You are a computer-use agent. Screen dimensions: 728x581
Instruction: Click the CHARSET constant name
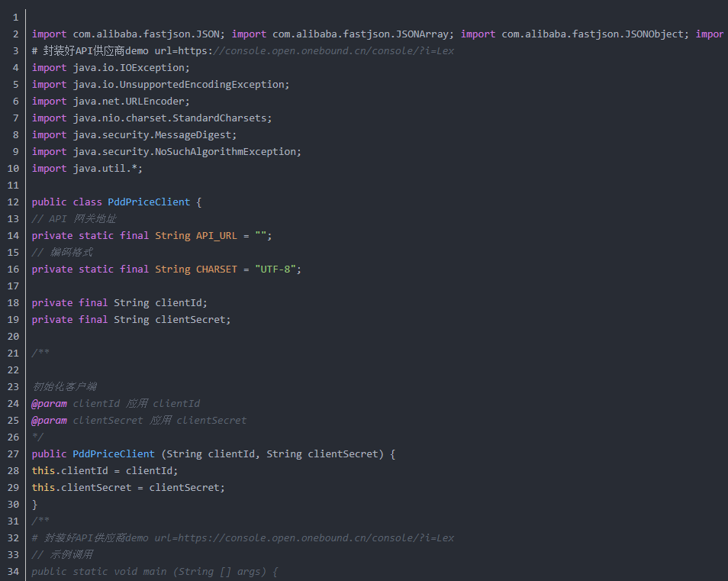coord(217,269)
